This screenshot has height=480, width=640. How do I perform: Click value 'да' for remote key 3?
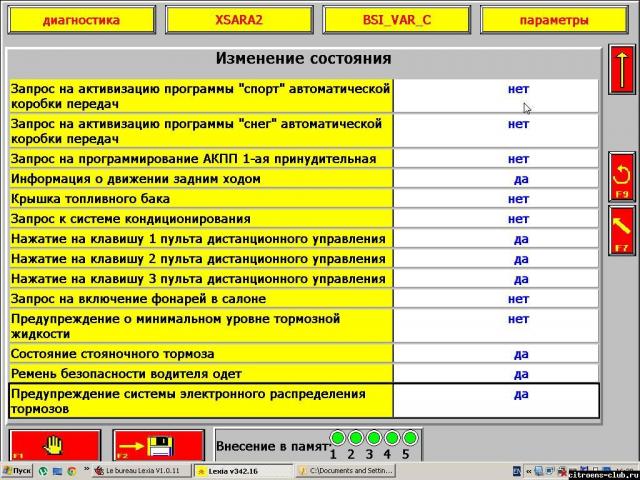tap(521, 279)
